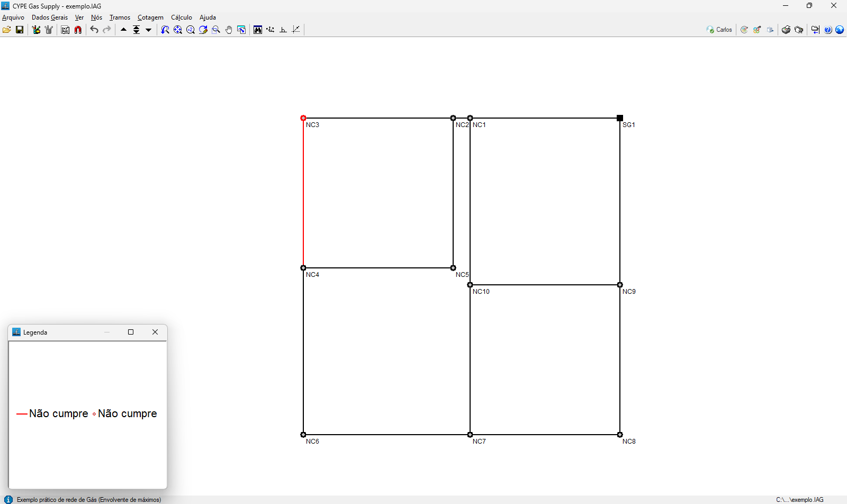Open the binoculars search tool
847x504 pixels.
[258, 30]
